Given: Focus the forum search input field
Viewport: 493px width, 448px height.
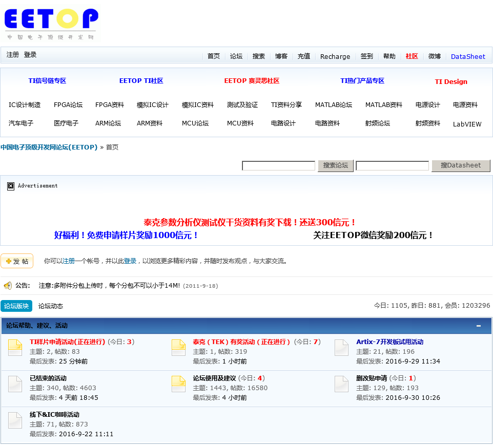Looking at the screenshot, I should click(x=279, y=165).
